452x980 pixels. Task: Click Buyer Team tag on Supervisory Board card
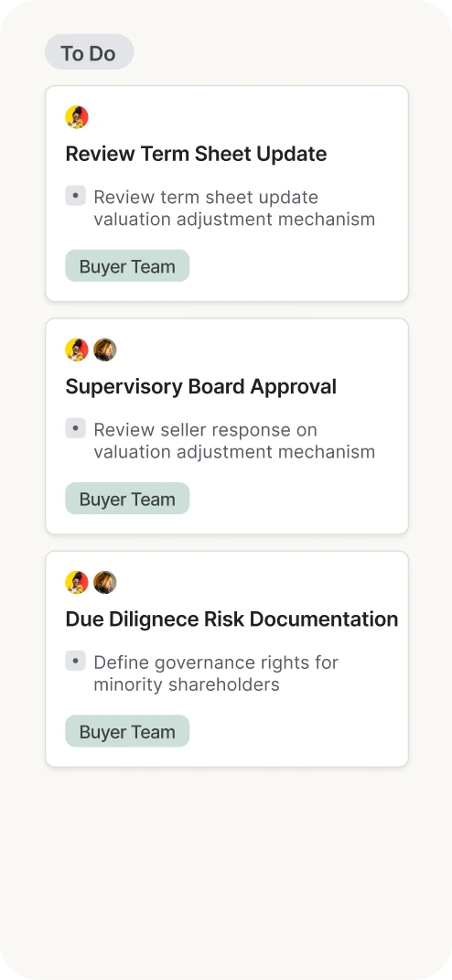pos(127,498)
